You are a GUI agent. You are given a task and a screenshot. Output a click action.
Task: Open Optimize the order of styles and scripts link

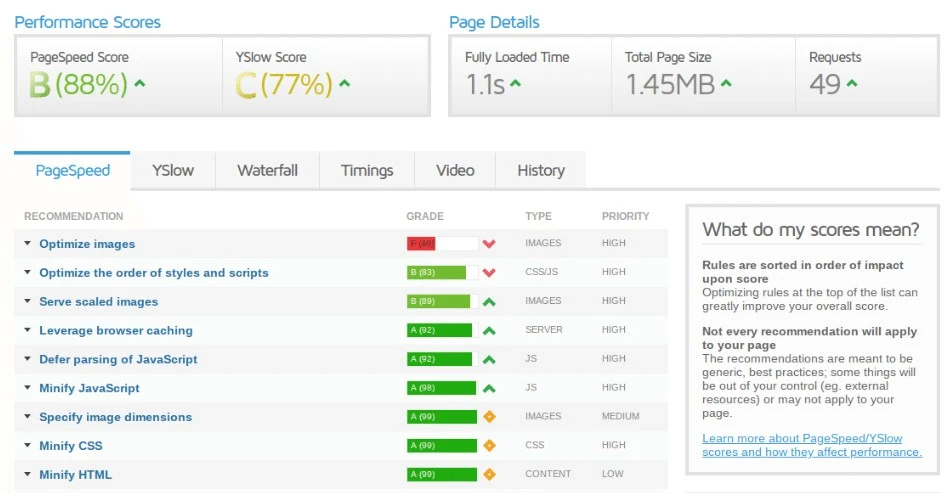tap(154, 273)
